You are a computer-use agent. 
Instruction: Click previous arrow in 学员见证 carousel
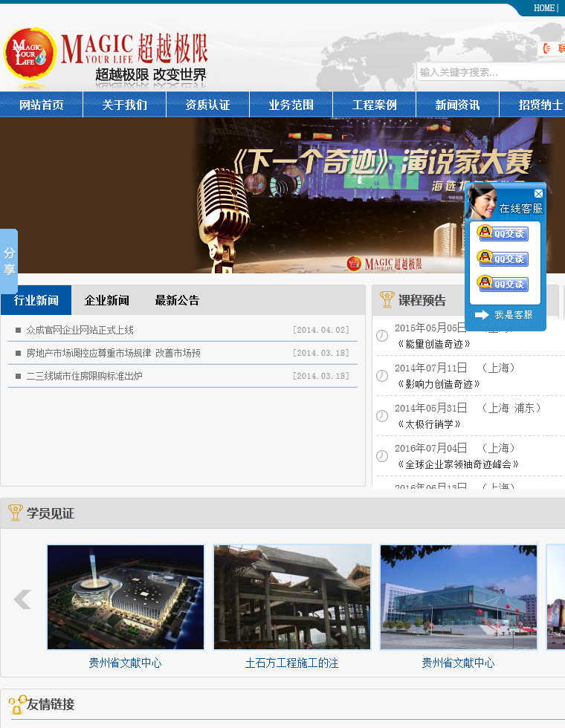(x=22, y=599)
